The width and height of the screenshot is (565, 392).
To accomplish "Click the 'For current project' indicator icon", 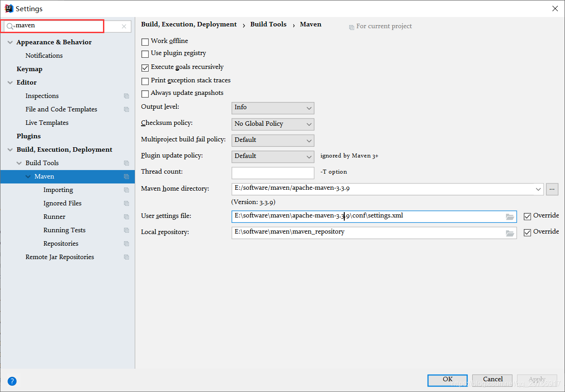I will pyautogui.click(x=351, y=27).
